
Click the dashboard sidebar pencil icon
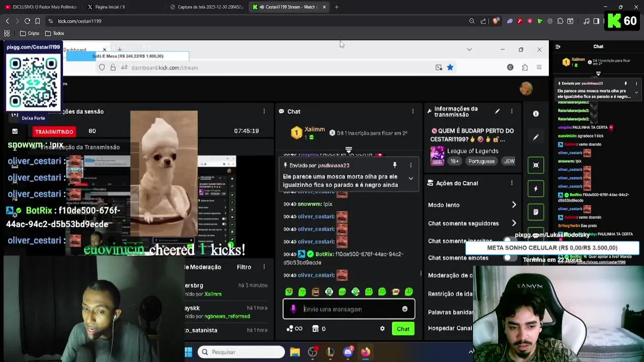(x=536, y=137)
